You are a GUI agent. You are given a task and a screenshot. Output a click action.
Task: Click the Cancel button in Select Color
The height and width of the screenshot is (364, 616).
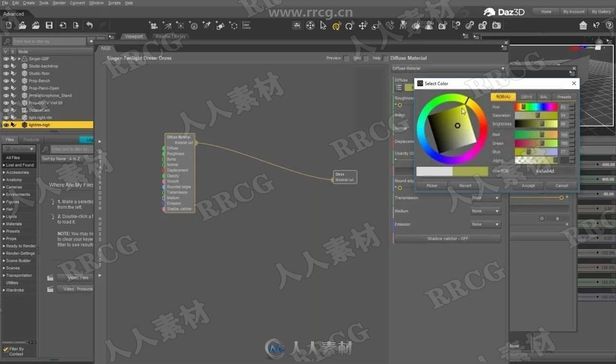point(562,186)
